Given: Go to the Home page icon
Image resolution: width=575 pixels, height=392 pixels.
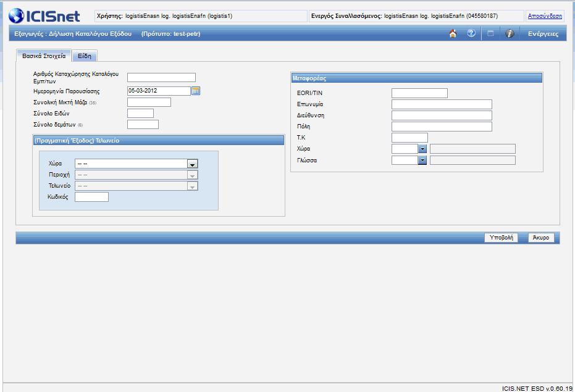Looking at the screenshot, I should pos(453,33).
